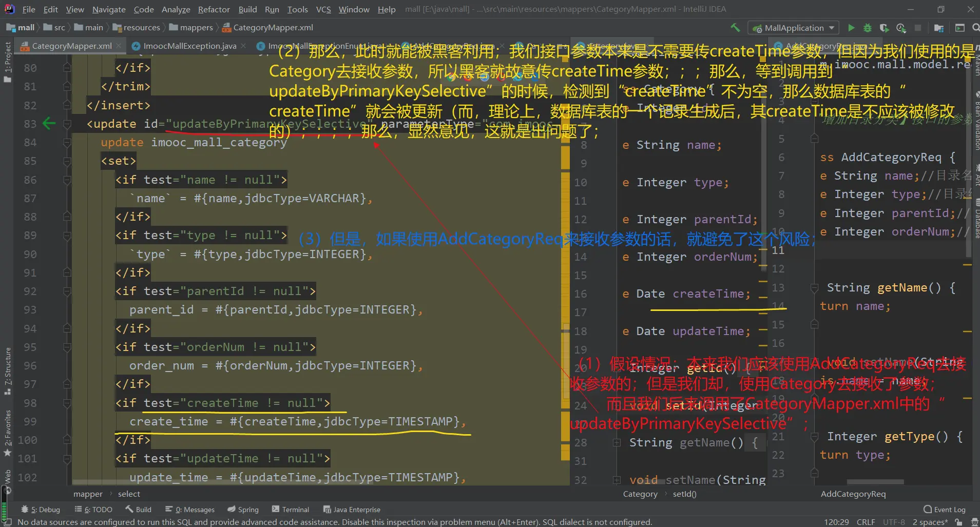
Task: Open the Event Log panel
Action: [945, 510]
